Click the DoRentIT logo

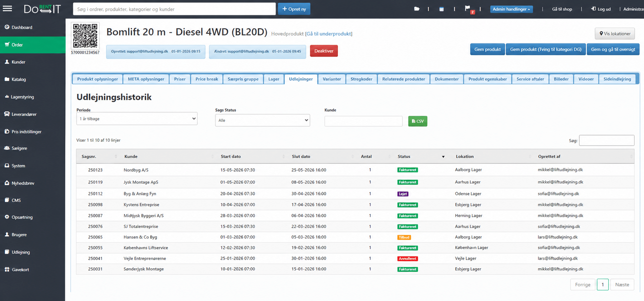[x=42, y=9]
